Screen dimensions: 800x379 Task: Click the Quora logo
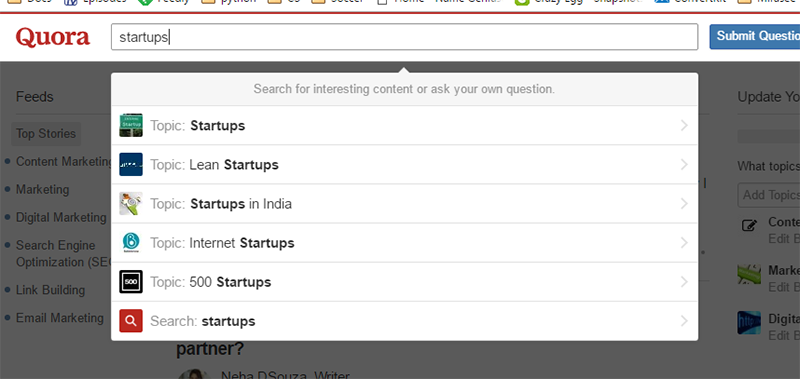pyautogui.click(x=53, y=37)
